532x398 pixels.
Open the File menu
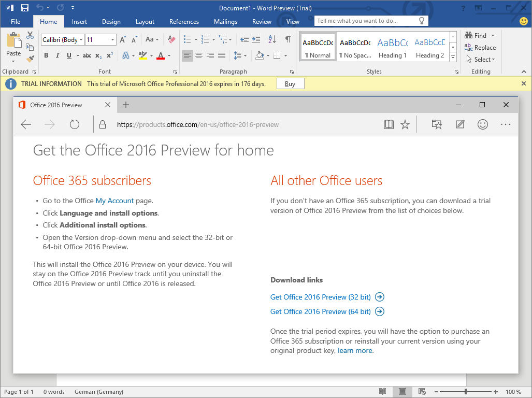click(x=16, y=21)
